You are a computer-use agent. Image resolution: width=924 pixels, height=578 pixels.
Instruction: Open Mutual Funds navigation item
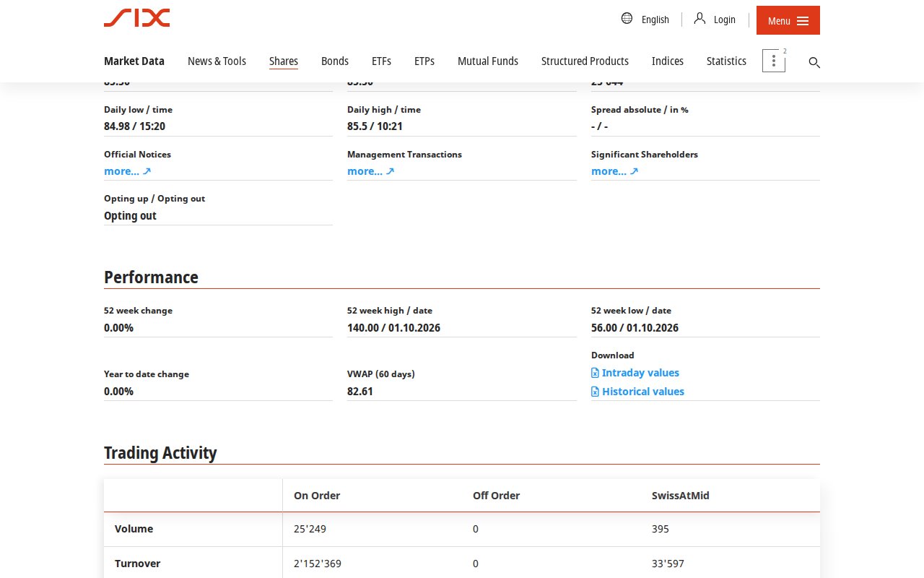point(488,61)
